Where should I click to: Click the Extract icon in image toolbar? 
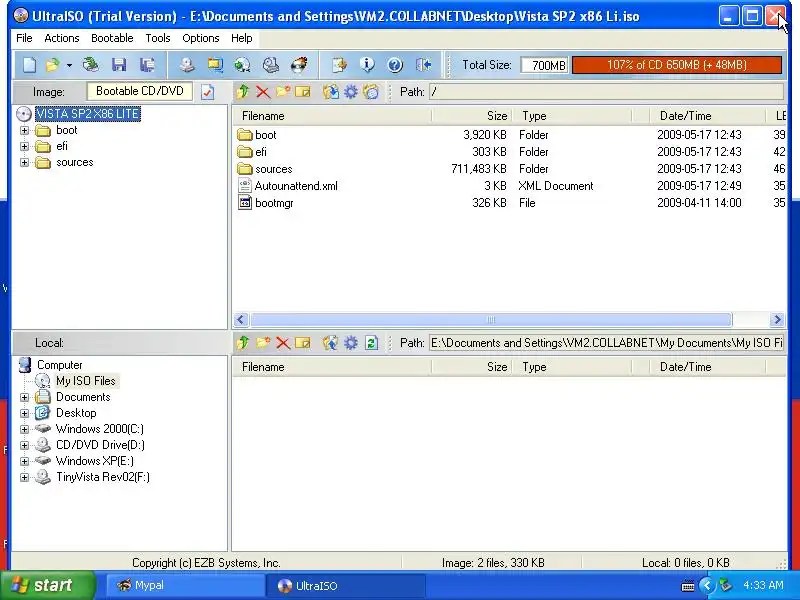pos(331,92)
